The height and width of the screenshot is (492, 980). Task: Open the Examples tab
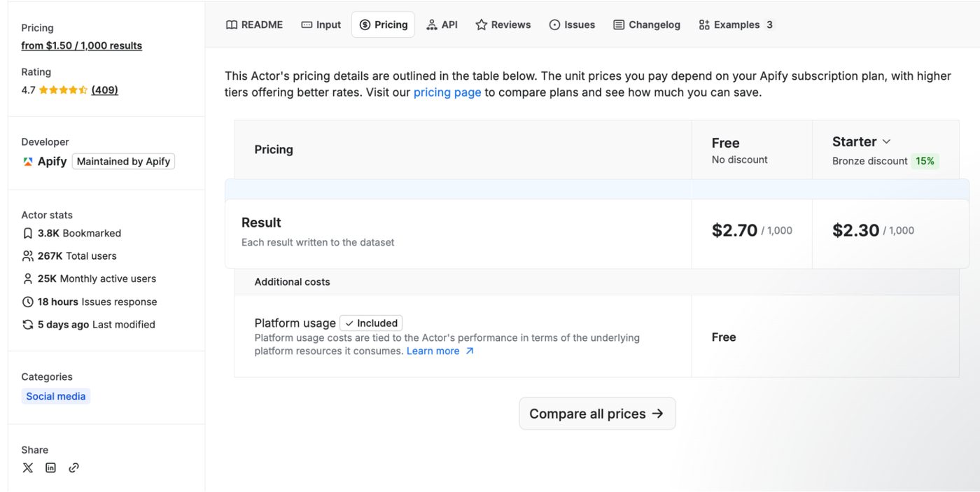click(x=736, y=24)
